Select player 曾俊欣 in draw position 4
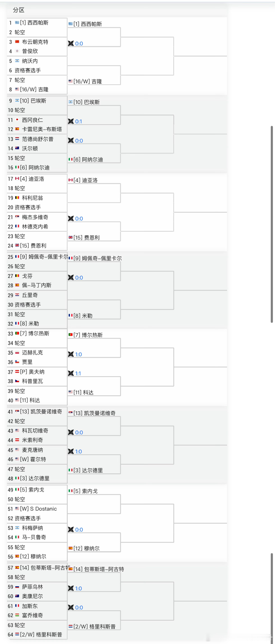275x644 pixels. pos(30,51)
